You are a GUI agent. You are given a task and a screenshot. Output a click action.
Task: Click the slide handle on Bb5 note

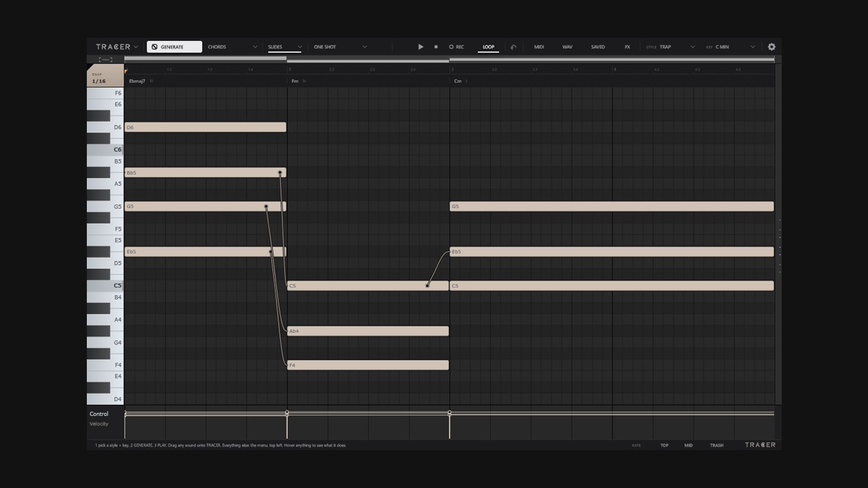click(280, 173)
